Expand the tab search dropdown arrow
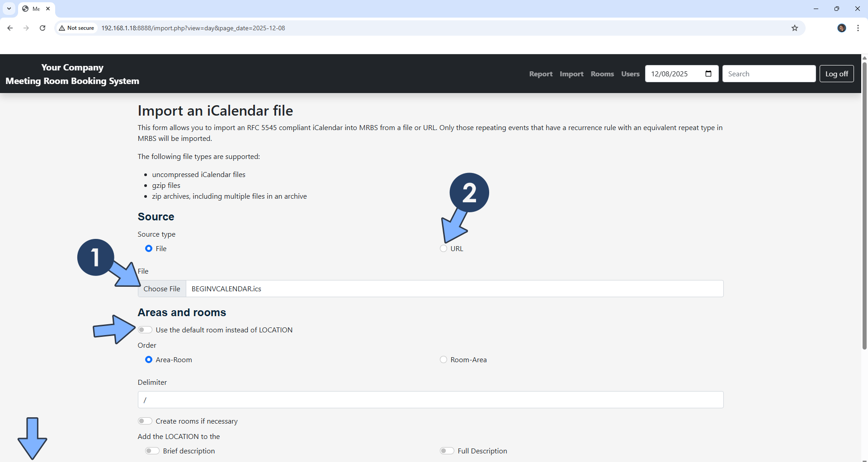The image size is (868, 462). pos(9,9)
